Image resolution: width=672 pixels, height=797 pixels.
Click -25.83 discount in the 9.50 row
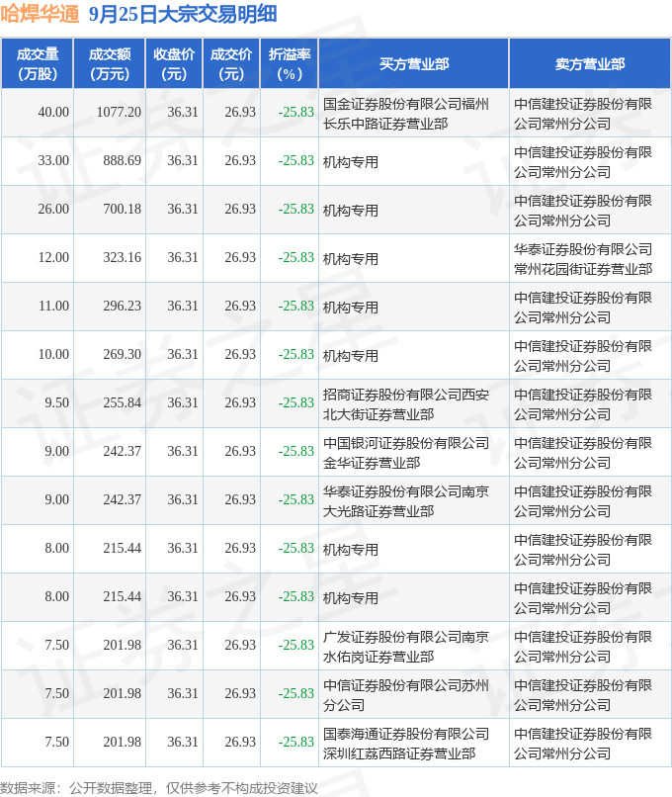pyautogui.click(x=296, y=402)
